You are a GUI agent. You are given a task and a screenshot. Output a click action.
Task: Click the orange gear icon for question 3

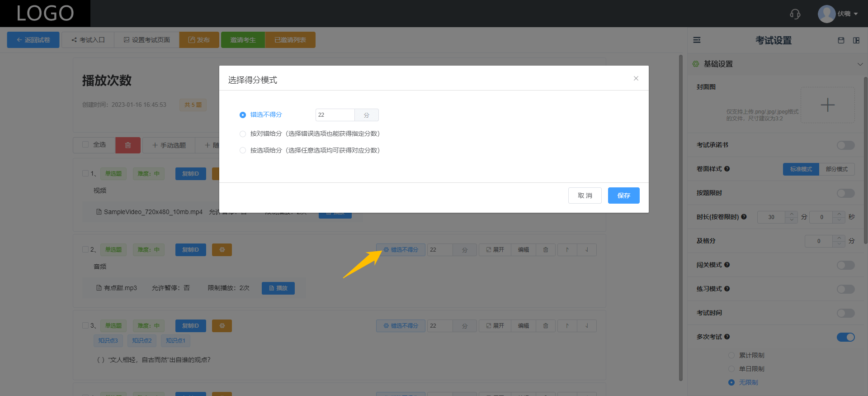[222, 326]
